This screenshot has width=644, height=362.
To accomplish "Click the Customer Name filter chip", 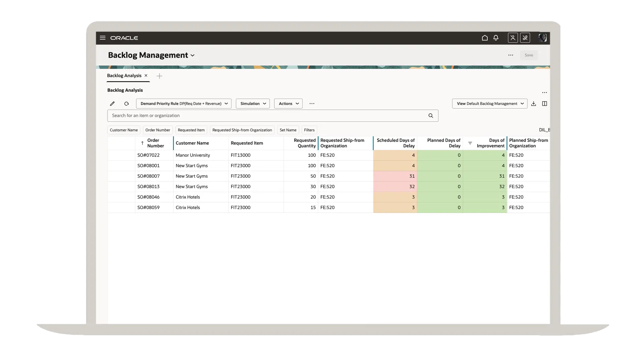I will 124,130.
